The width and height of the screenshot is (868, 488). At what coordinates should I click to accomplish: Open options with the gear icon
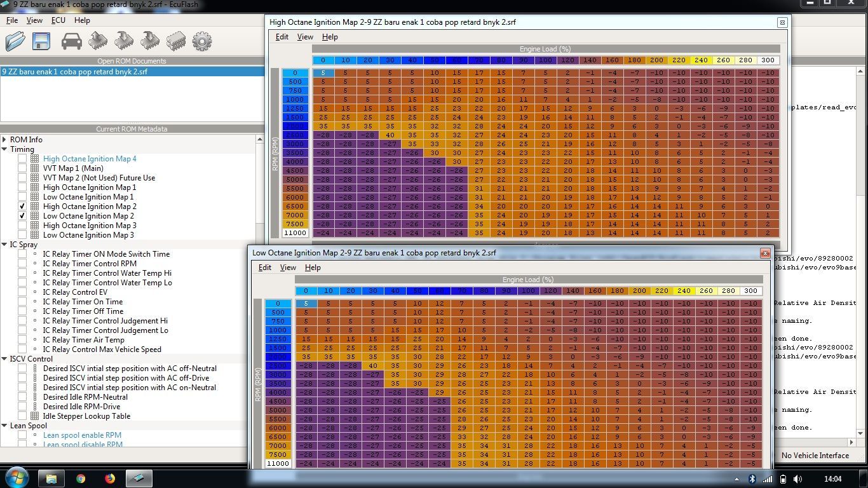tap(202, 42)
